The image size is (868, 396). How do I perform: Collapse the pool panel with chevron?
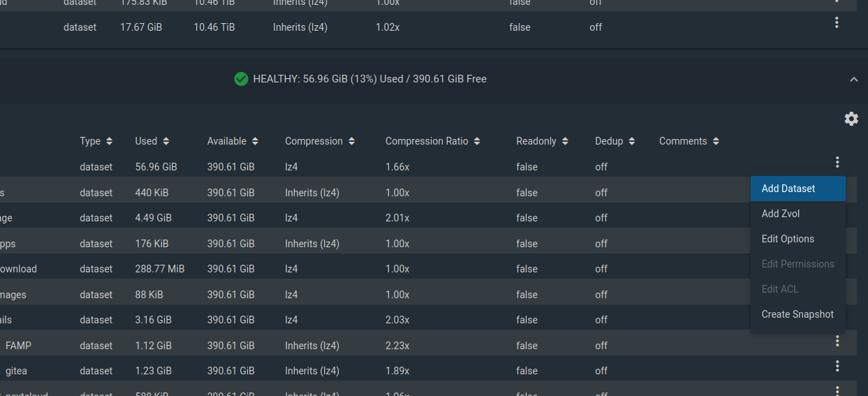coord(853,80)
